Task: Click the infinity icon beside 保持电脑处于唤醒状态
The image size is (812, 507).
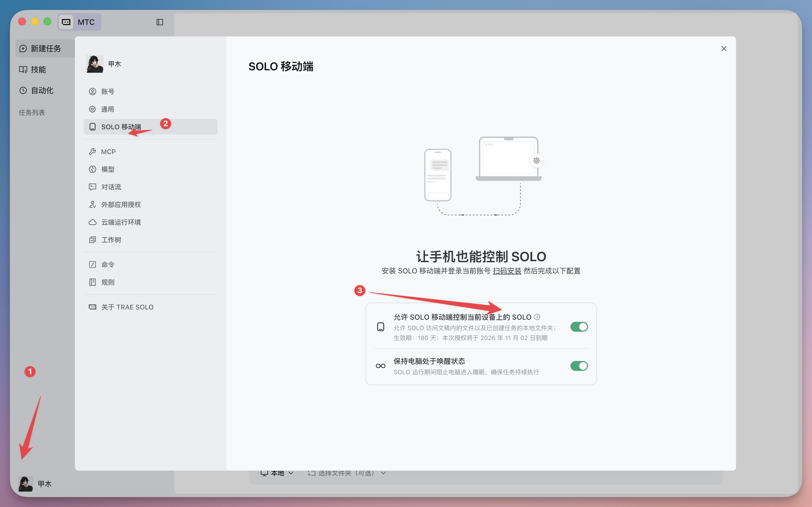Action: click(x=380, y=366)
